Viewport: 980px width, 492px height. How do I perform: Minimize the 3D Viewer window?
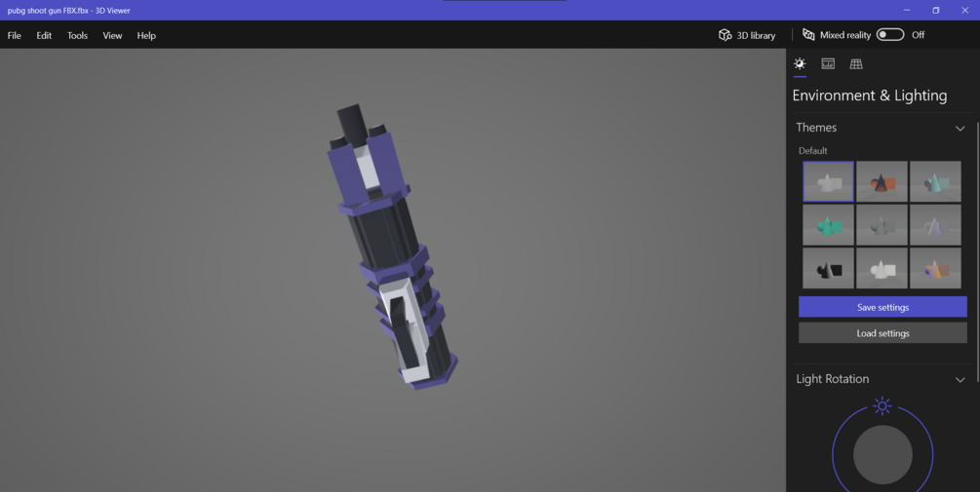pos(907,10)
